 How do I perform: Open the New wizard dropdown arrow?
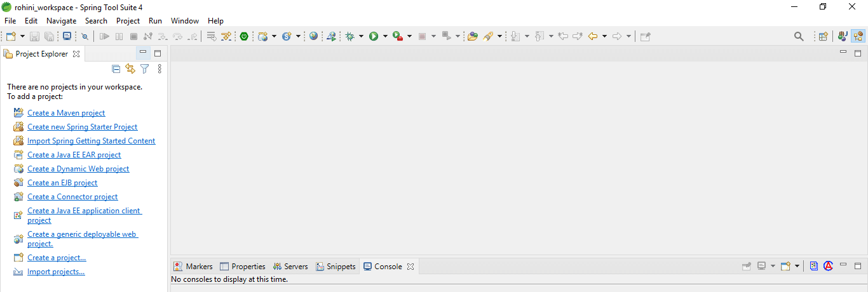(x=22, y=37)
